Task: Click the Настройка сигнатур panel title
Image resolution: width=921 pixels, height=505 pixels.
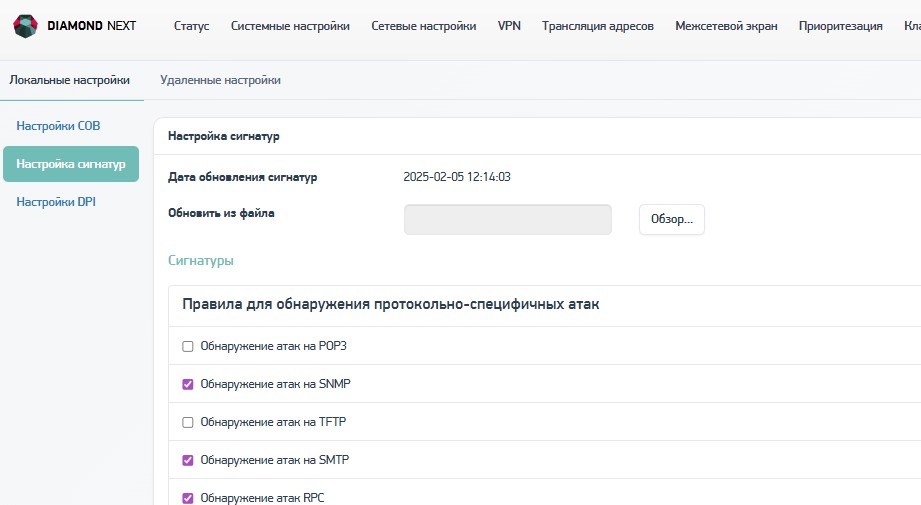Action: pyautogui.click(x=223, y=136)
